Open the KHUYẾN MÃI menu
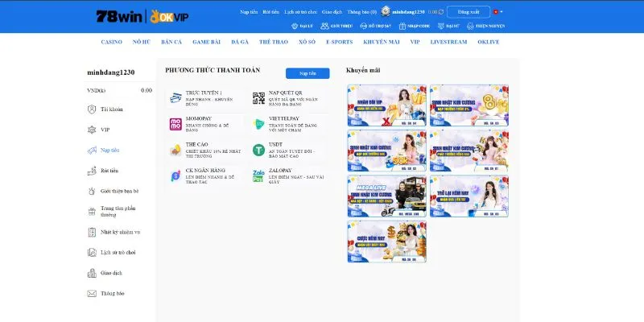Screen dimensions: 644x322 [x=381, y=42]
